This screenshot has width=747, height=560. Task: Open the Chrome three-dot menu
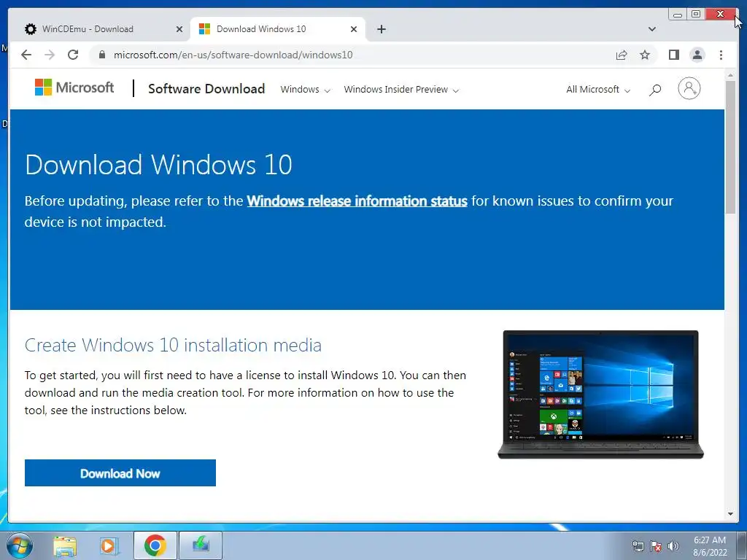click(x=721, y=55)
